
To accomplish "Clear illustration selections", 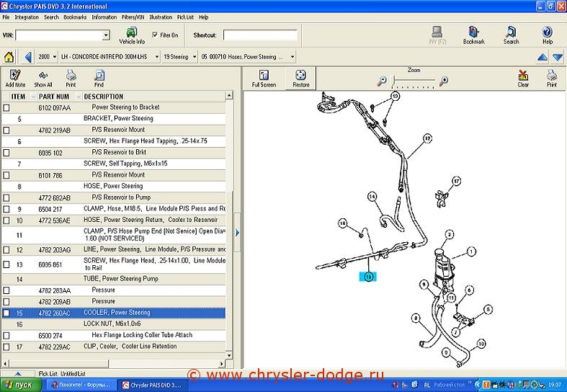I will (x=523, y=79).
